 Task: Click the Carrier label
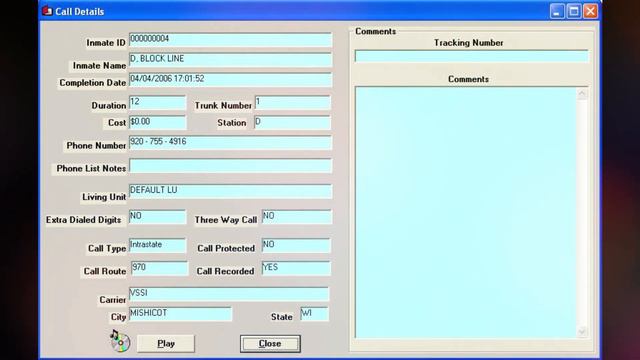click(113, 300)
